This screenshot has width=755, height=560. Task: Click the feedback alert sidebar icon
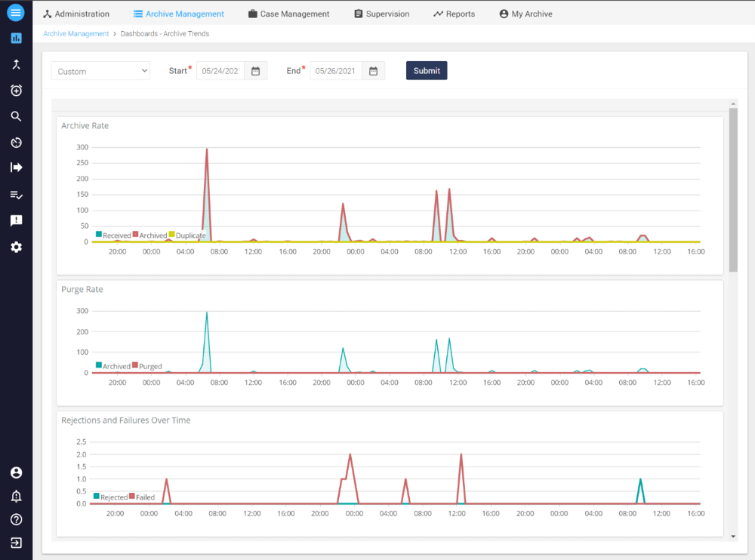(x=16, y=220)
